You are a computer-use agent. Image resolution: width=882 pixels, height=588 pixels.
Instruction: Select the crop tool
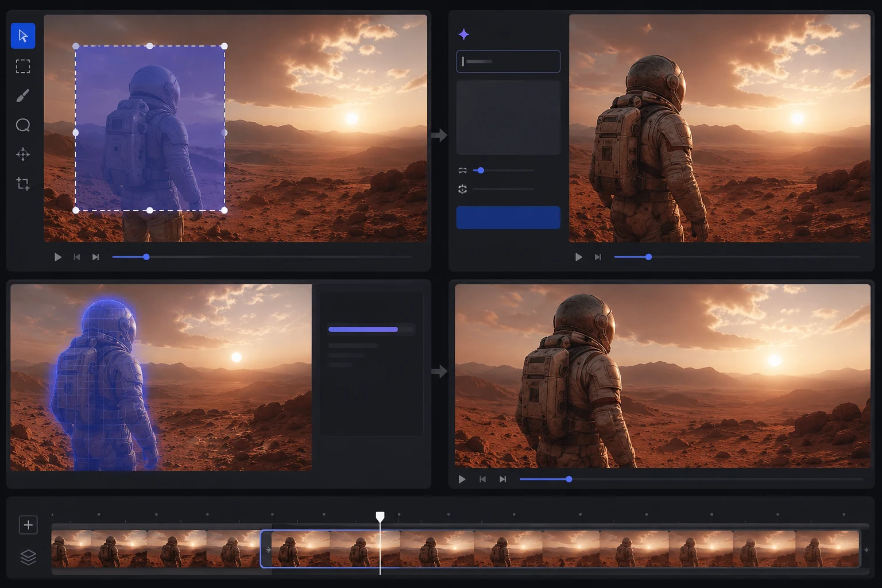[x=23, y=184]
